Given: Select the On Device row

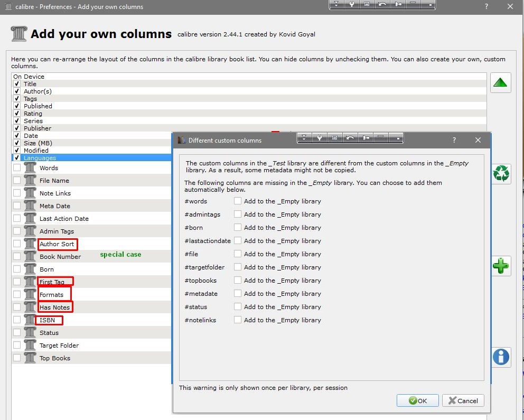Looking at the screenshot, I should (x=249, y=76).
